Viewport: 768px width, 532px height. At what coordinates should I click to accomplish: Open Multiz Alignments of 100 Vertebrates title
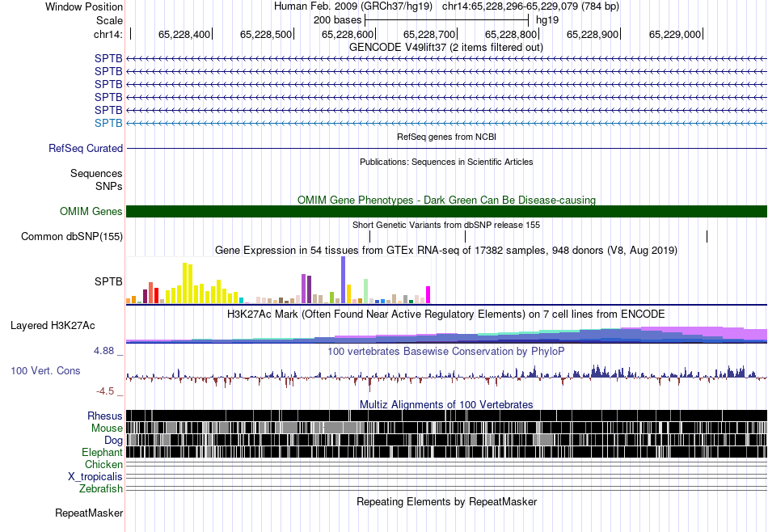click(446, 404)
